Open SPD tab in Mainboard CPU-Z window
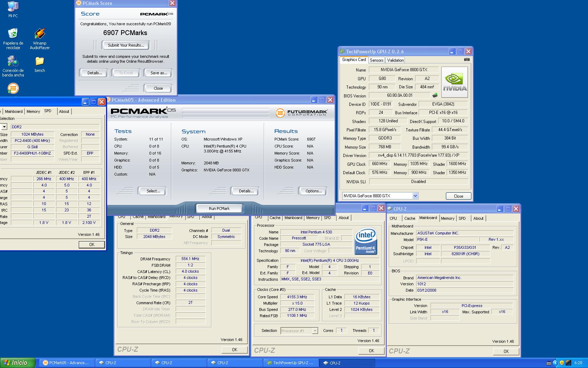This screenshot has width=588, height=368. coord(462,218)
